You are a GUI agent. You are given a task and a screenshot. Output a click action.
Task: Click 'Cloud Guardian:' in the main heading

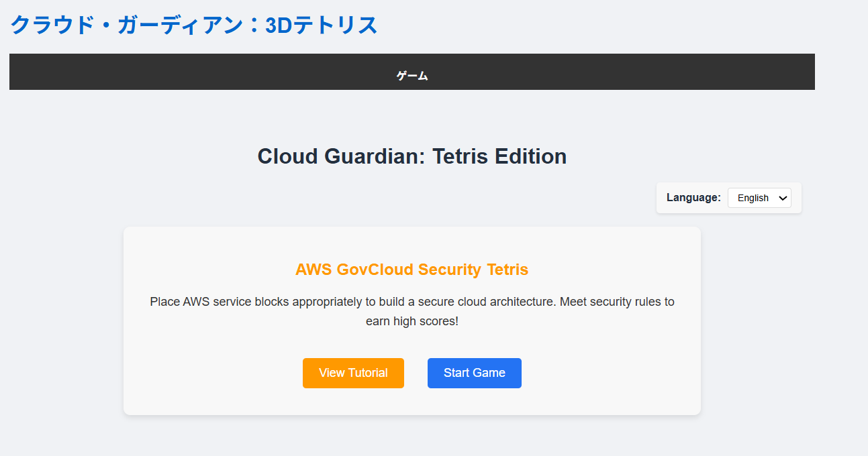coord(342,156)
